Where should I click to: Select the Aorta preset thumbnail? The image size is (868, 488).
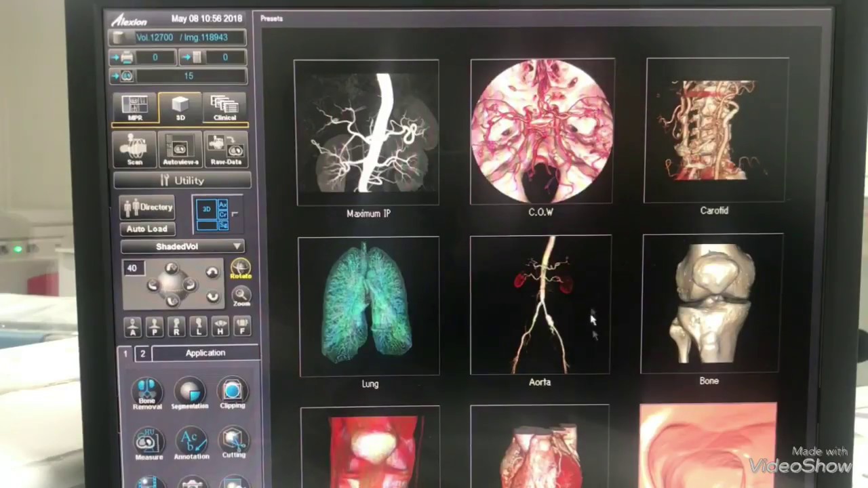(x=540, y=305)
